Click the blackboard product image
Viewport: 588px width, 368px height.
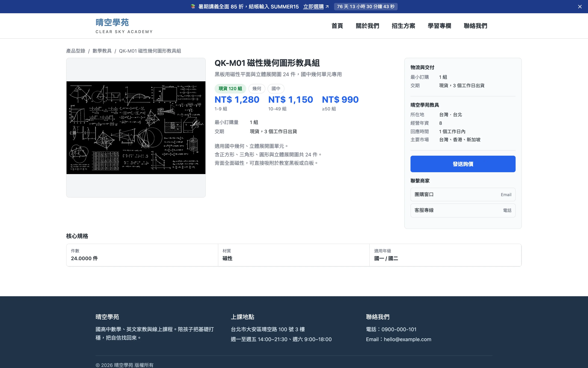click(136, 128)
